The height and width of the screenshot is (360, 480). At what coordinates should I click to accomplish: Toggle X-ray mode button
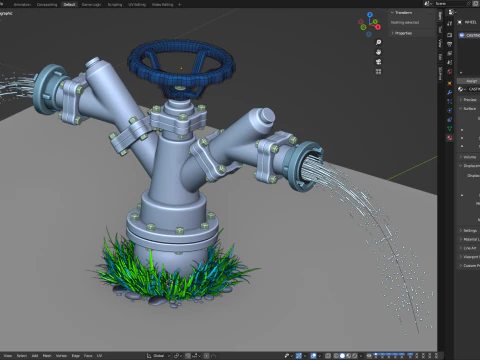[x=328, y=356]
